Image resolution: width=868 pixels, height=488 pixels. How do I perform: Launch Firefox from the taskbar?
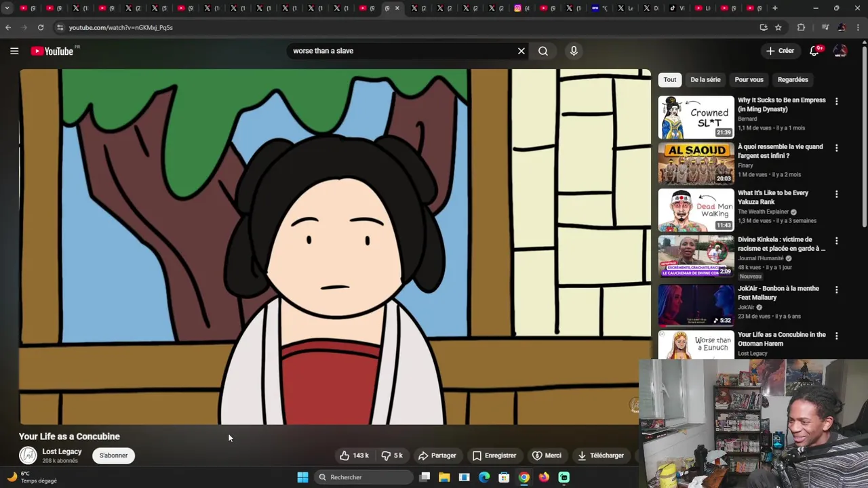pyautogui.click(x=544, y=477)
